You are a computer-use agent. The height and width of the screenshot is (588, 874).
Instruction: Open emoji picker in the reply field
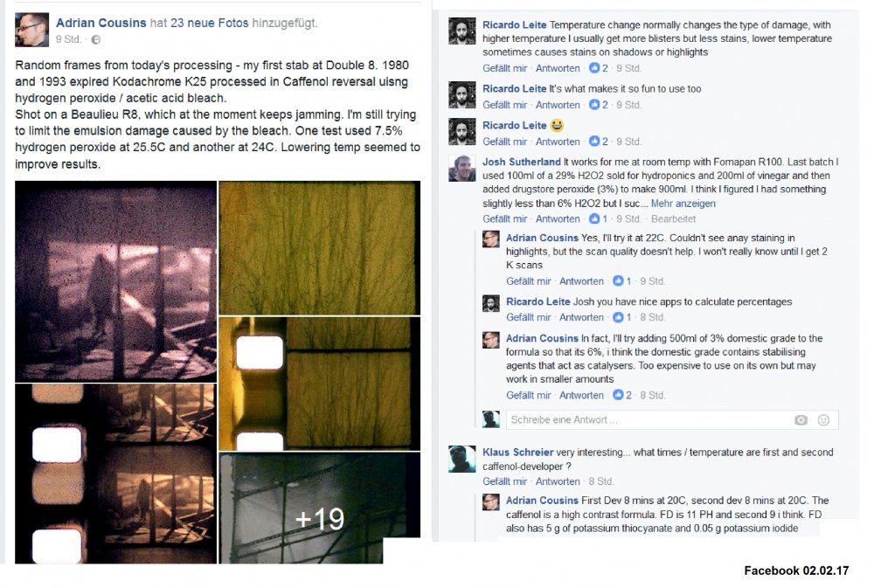pyautogui.click(x=823, y=419)
